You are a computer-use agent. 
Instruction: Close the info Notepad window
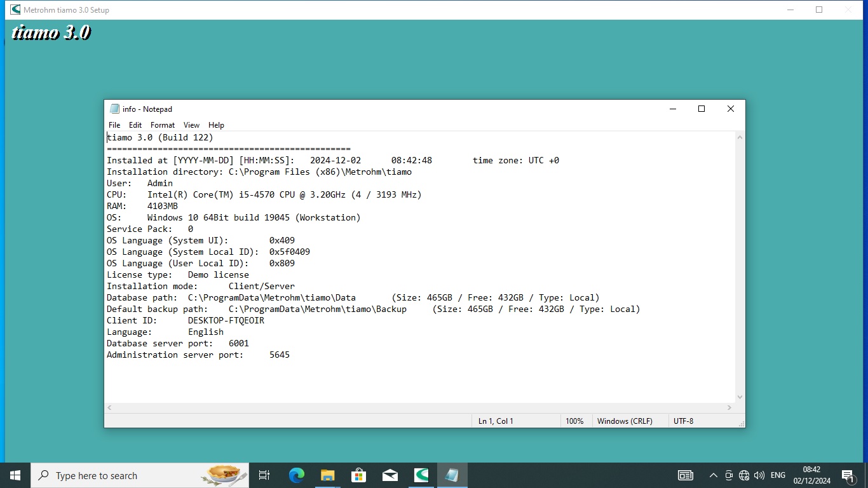[x=731, y=109]
